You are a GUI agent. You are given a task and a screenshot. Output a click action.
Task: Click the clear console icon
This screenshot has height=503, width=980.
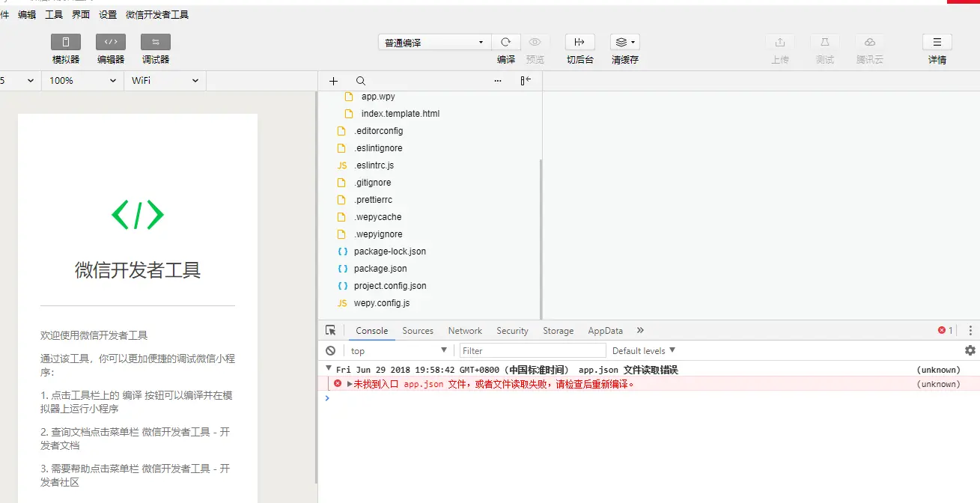tap(330, 350)
